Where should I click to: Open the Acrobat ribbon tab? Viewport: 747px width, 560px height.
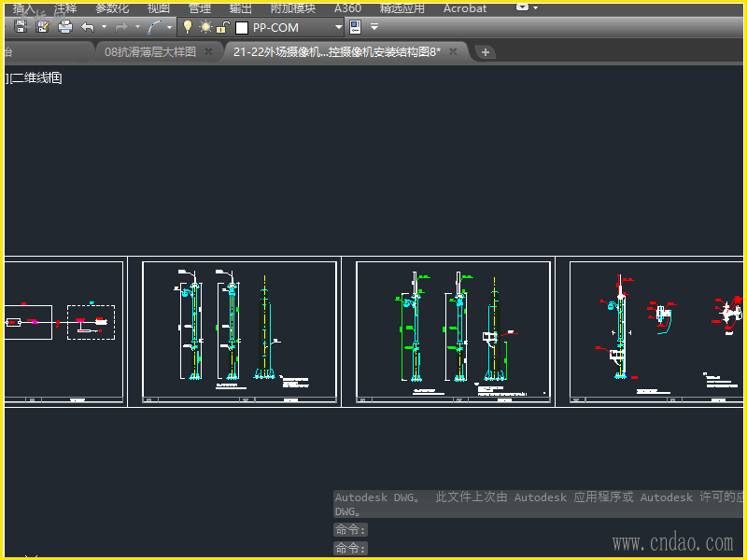tap(465, 8)
